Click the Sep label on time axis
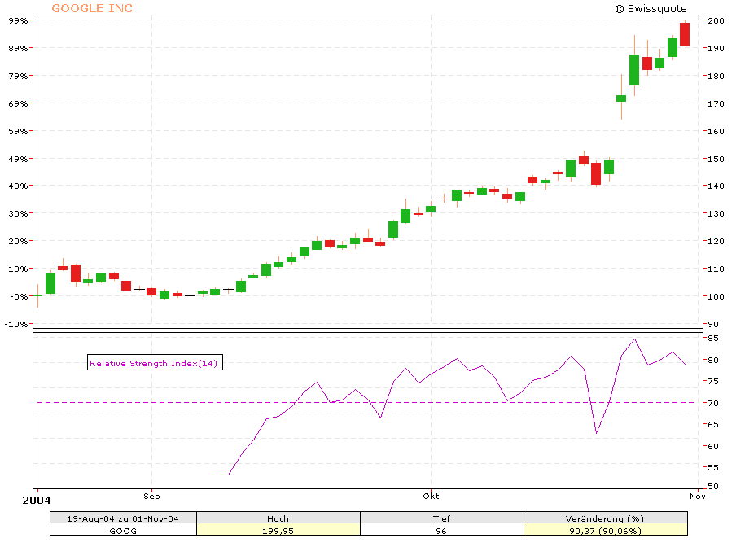 tap(151, 497)
